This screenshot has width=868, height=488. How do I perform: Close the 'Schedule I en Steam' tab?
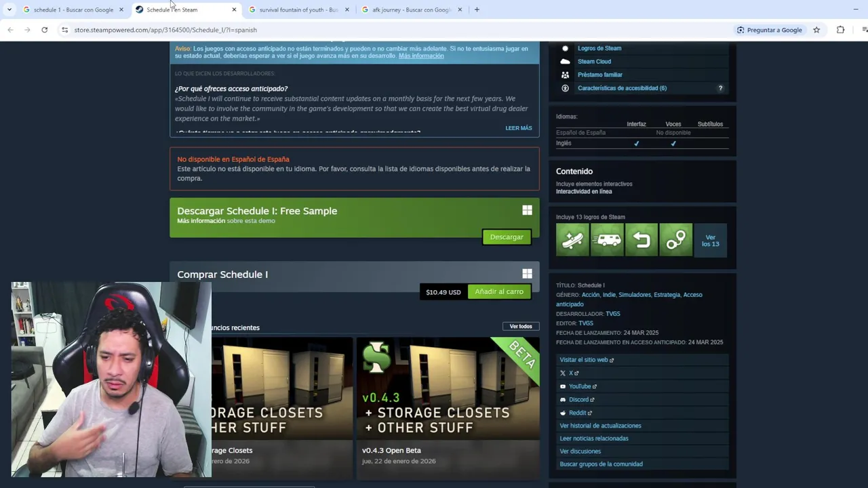(234, 9)
